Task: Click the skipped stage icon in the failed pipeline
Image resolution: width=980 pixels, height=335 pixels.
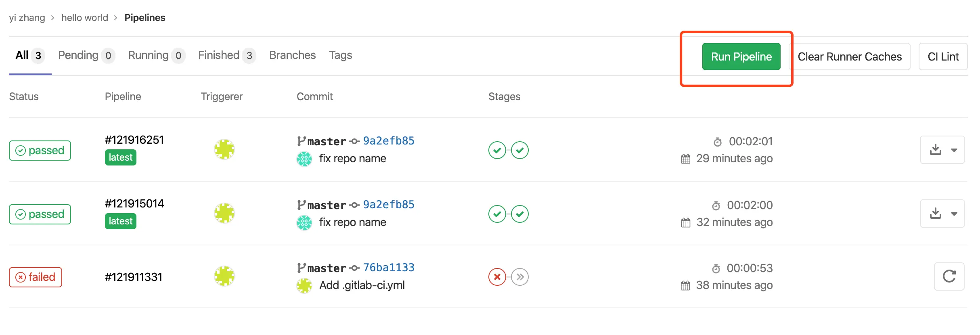Action: (x=520, y=277)
